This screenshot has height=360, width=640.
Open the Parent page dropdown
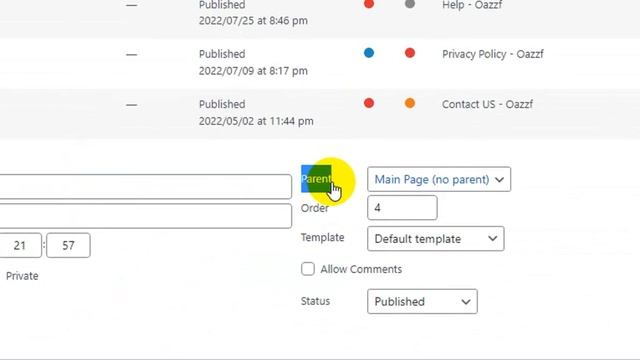coord(439,179)
